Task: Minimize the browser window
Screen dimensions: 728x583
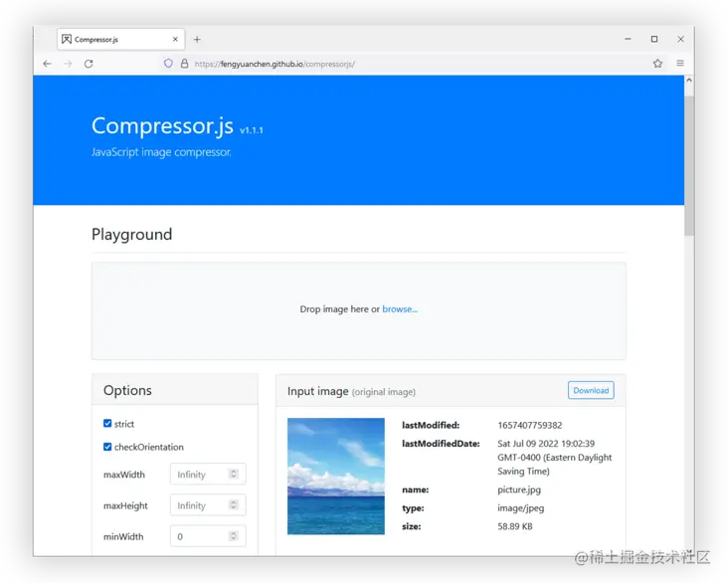Action: click(628, 39)
